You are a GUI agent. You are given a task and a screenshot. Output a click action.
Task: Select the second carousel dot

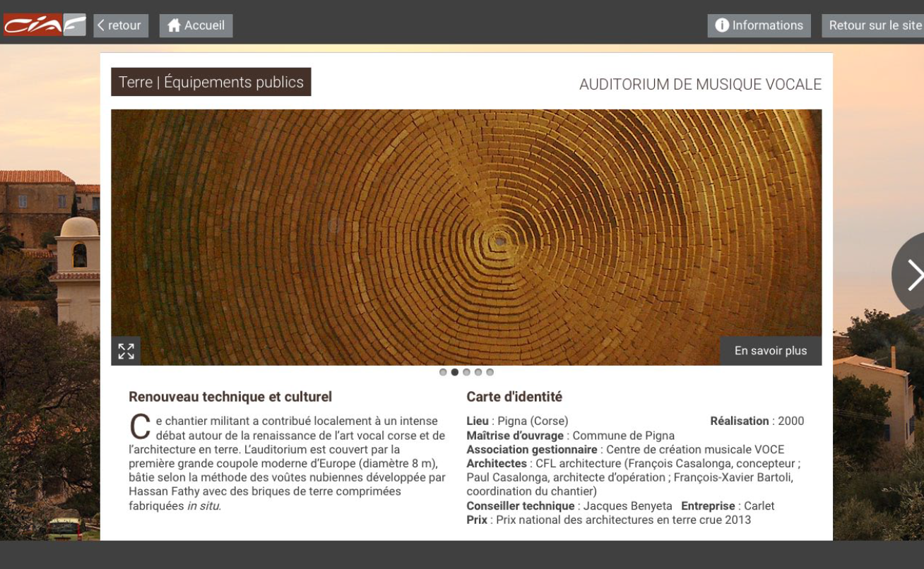[455, 372]
